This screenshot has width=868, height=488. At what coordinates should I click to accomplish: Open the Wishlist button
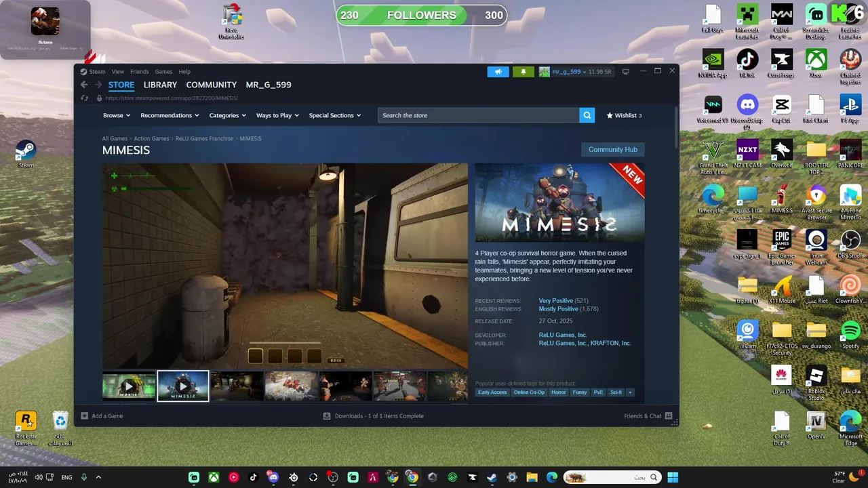pyautogui.click(x=624, y=115)
